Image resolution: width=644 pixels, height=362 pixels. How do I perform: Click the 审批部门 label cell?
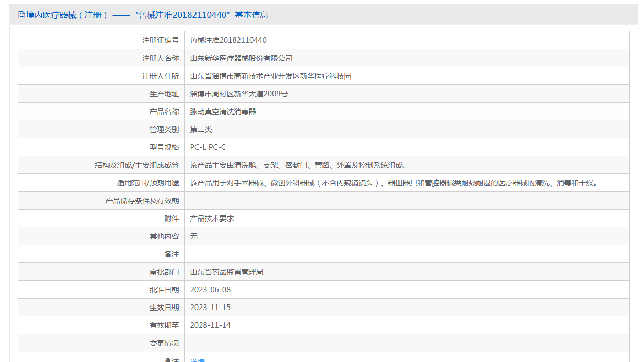(102, 272)
